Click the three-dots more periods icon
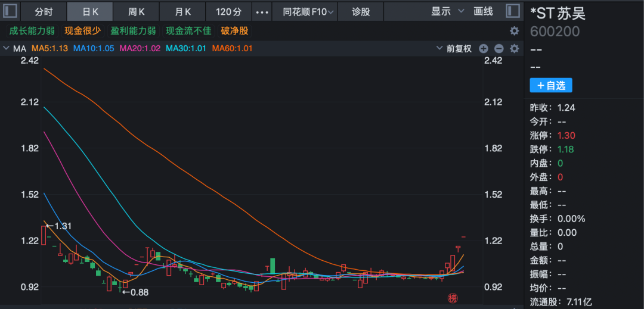The height and width of the screenshot is (309, 644). pos(262,12)
